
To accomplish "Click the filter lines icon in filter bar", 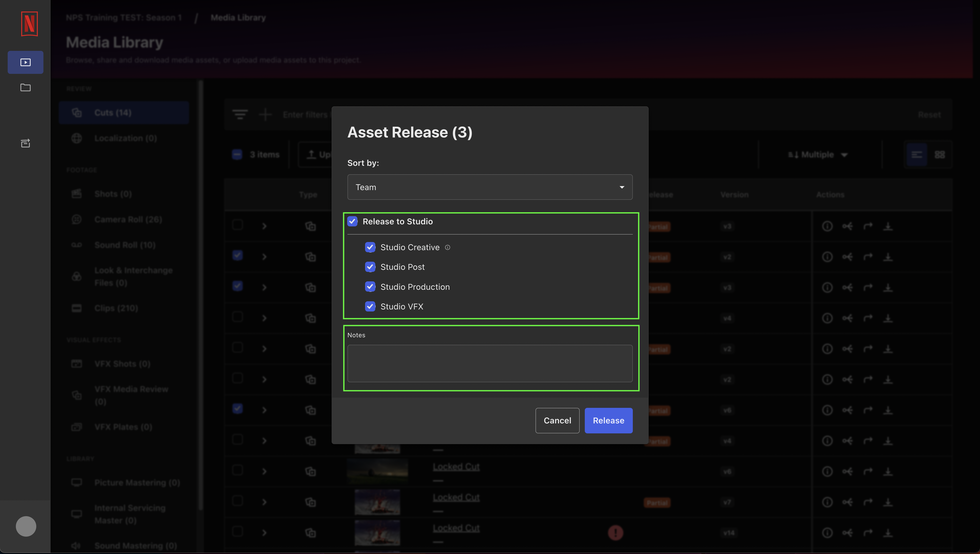I will pos(240,114).
